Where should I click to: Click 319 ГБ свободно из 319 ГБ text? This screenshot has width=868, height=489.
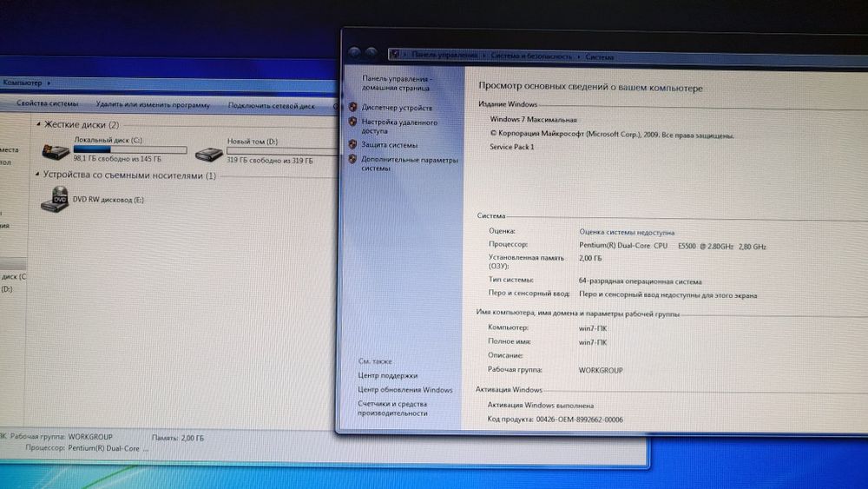click(x=270, y=160)
